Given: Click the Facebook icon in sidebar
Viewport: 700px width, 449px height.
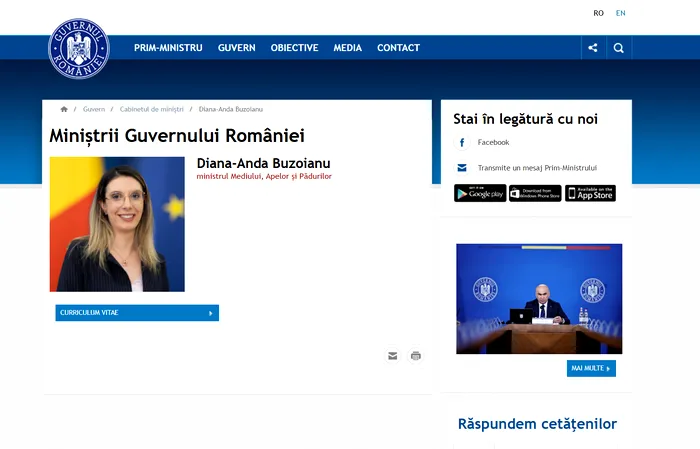Looking at the screenshot, I should (x=462, y=143).
